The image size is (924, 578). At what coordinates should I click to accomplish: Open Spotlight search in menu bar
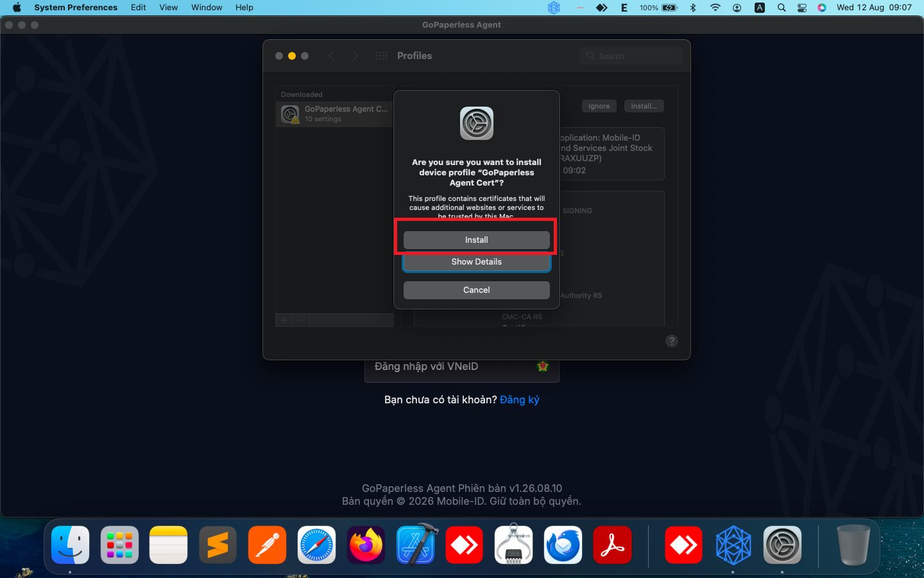tap(781, 8)
